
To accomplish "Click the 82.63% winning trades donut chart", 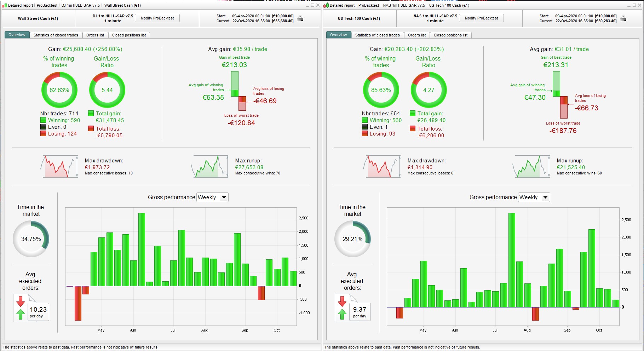I will pos(59,90).
